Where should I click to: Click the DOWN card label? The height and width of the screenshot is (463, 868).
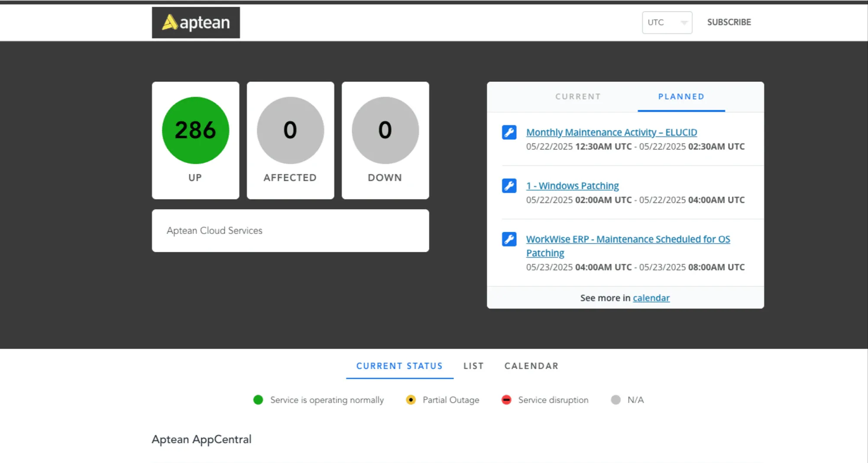[385, 178]
